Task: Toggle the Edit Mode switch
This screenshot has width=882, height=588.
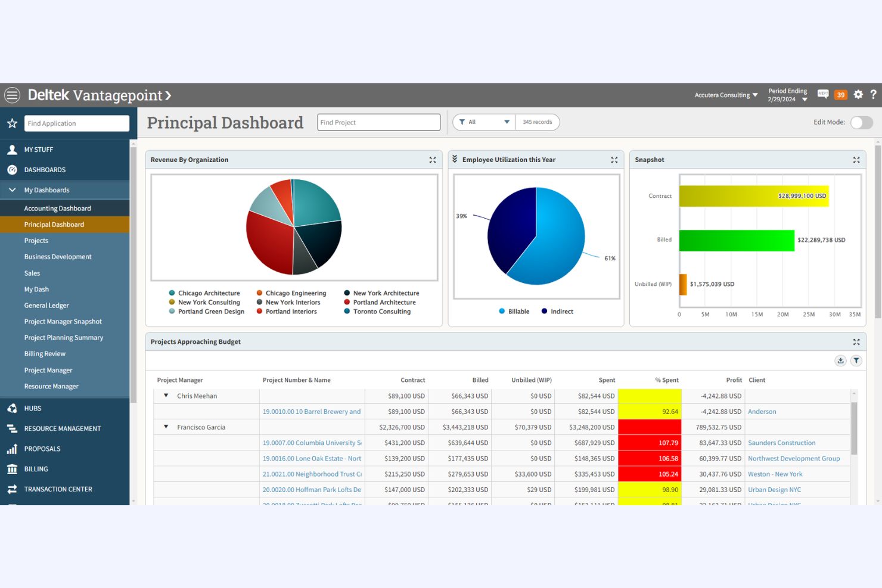Action: [x=861, y=122]
